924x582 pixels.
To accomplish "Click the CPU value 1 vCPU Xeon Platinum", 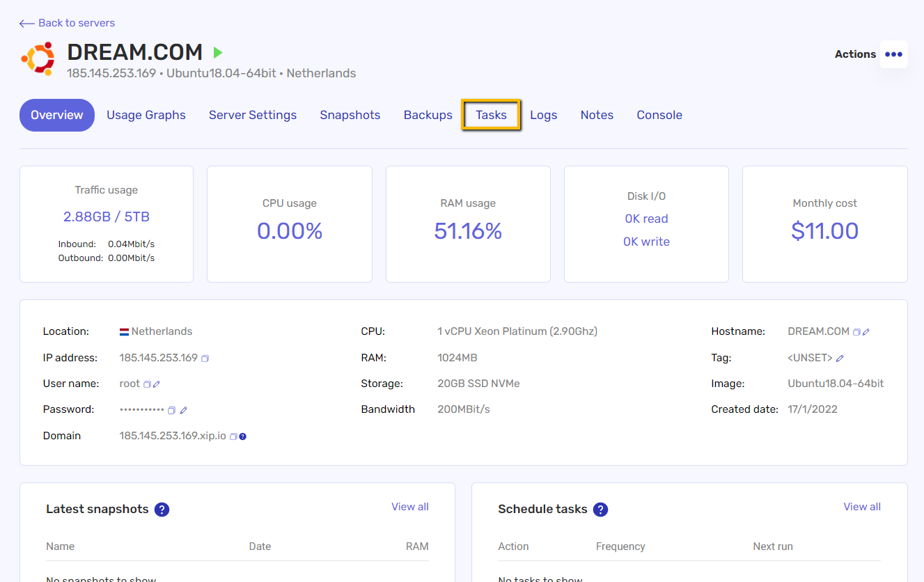I will [517, 331].
